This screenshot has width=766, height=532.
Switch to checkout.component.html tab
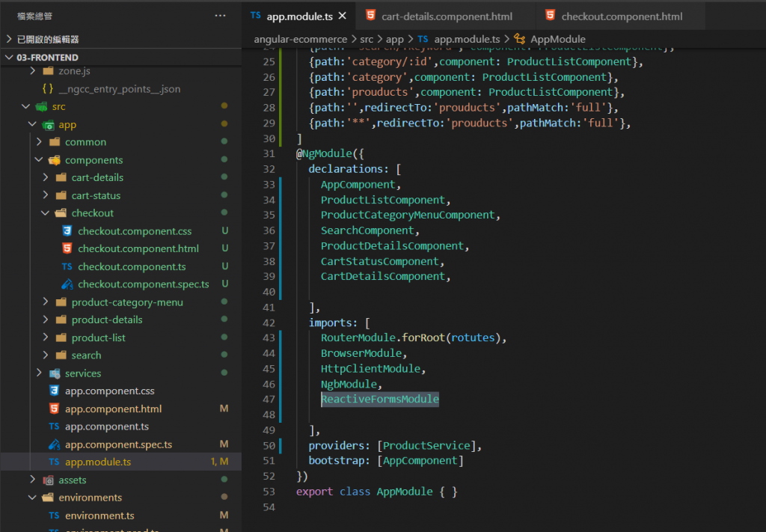(x=622, y=16)
